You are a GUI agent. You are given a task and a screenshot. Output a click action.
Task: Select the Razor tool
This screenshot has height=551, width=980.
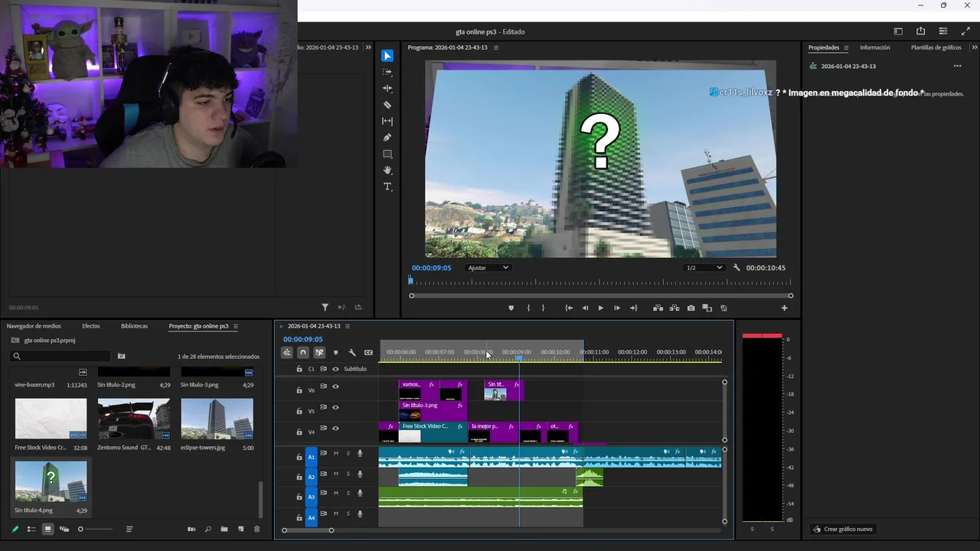pos(387,105)
